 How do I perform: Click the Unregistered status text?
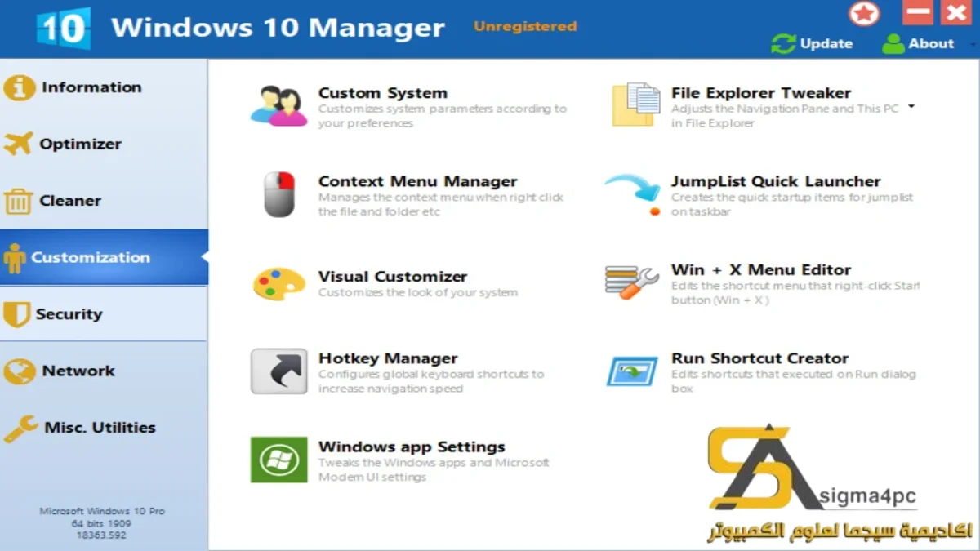click(x=525, y=26)
